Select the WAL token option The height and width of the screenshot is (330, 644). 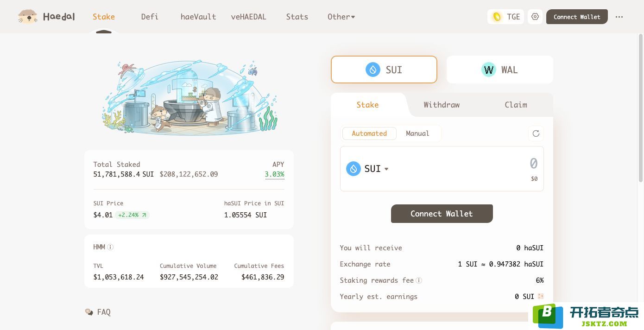tap(499, 70)
